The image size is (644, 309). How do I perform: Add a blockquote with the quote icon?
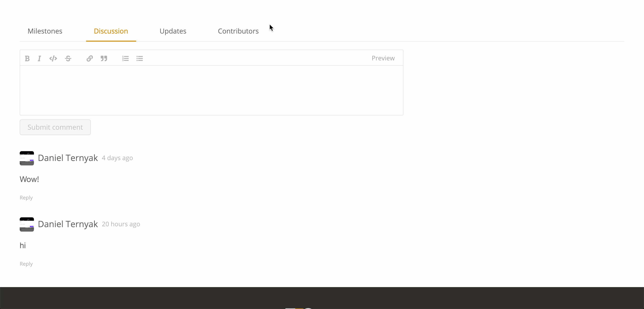pos(104,59)
